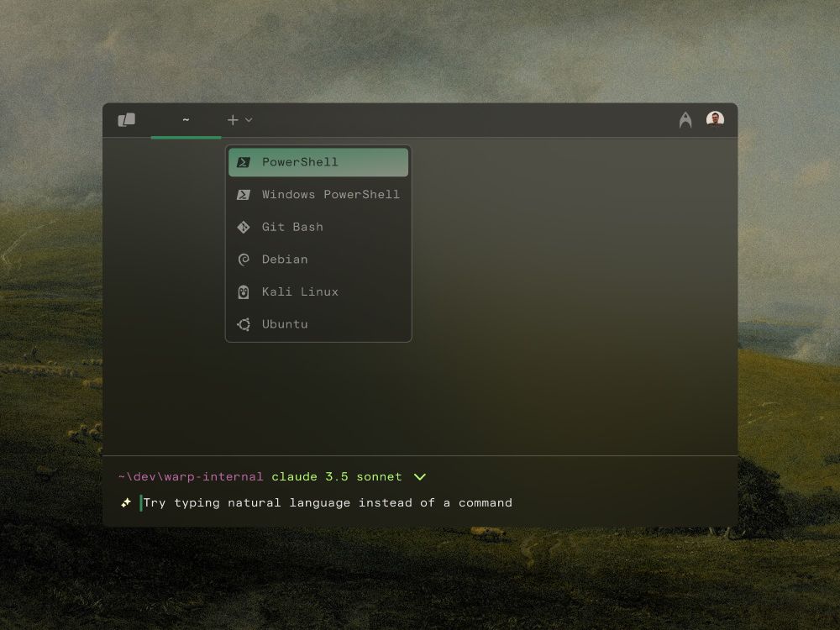Open the user profile avatar
Image resolution: width=840 pixels, height=630 pixels.
click(x=715, y=119)
